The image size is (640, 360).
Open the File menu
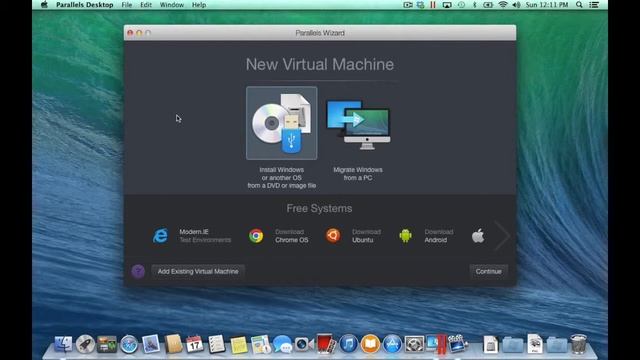coord(127,5)
